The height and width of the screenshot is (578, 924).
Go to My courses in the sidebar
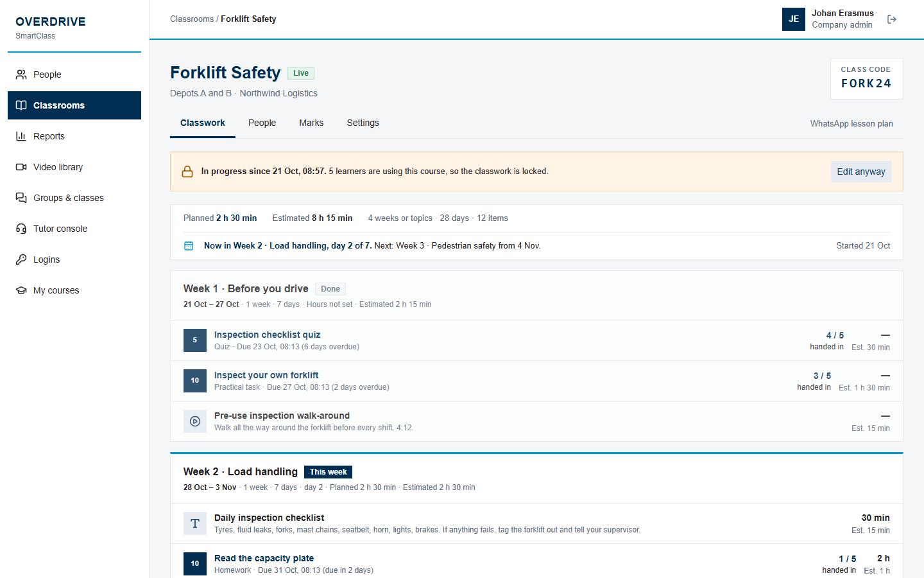pyautogui.click(x=74, y=290)
